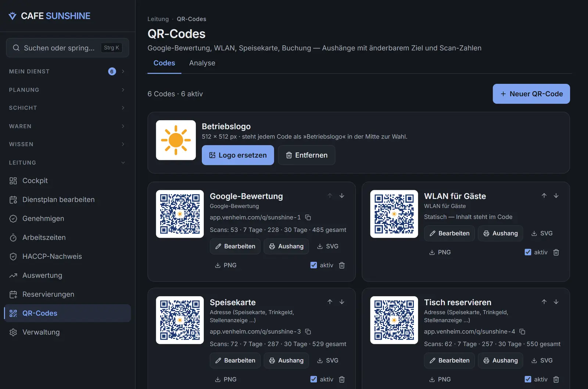
Task: Copy the sunshine-1 link for Google-Bewertung
Action: (308, 217)
